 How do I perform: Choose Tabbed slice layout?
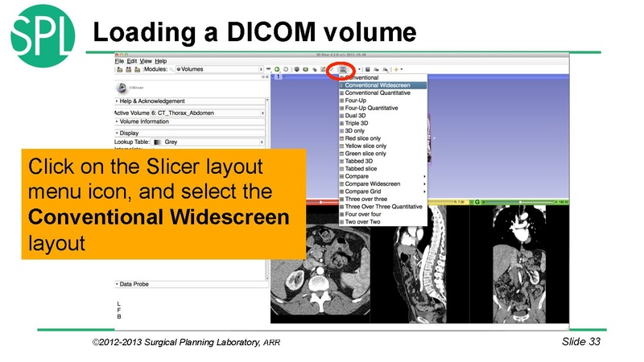point(383,169)
